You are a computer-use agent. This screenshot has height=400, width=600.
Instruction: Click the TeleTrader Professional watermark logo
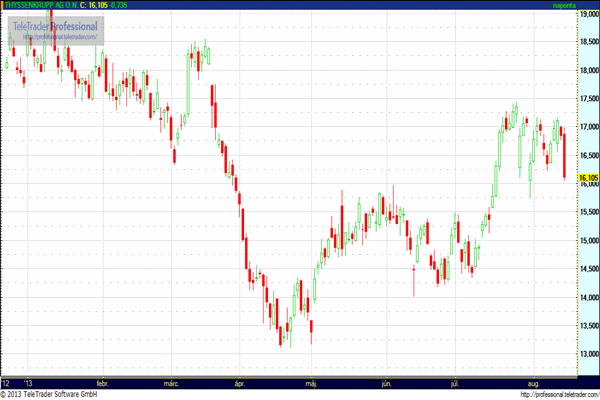[54, 25]
